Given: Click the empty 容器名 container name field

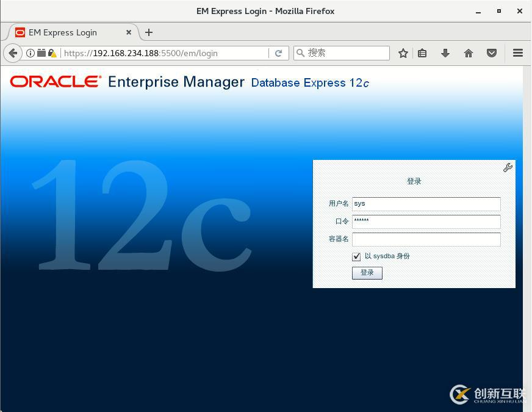Looking at the screenshot, I should [426, 239].
